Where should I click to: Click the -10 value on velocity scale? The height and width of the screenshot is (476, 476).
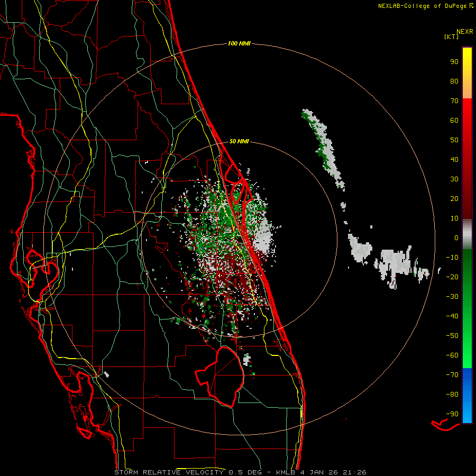click(x=452, y=258)
